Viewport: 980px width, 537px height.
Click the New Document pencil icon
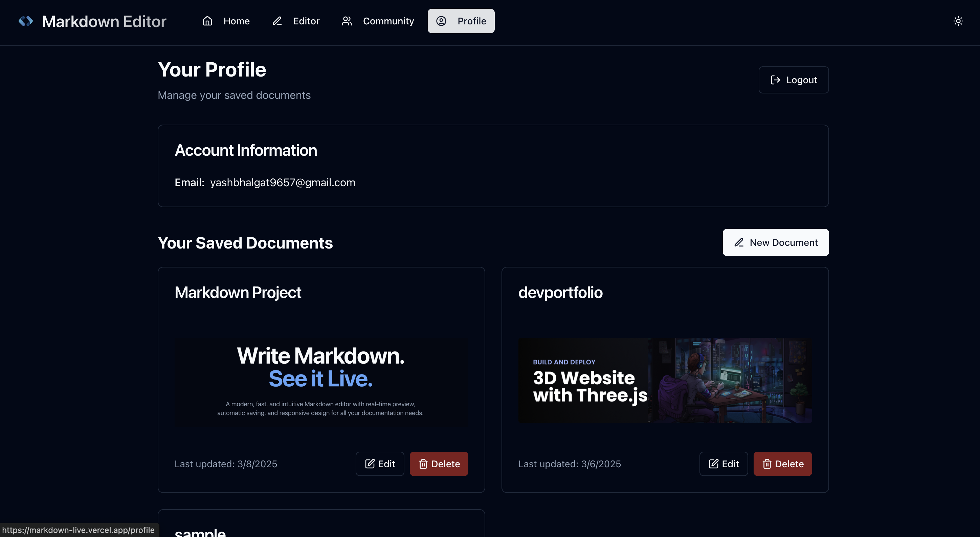click(x=739, y=242)
